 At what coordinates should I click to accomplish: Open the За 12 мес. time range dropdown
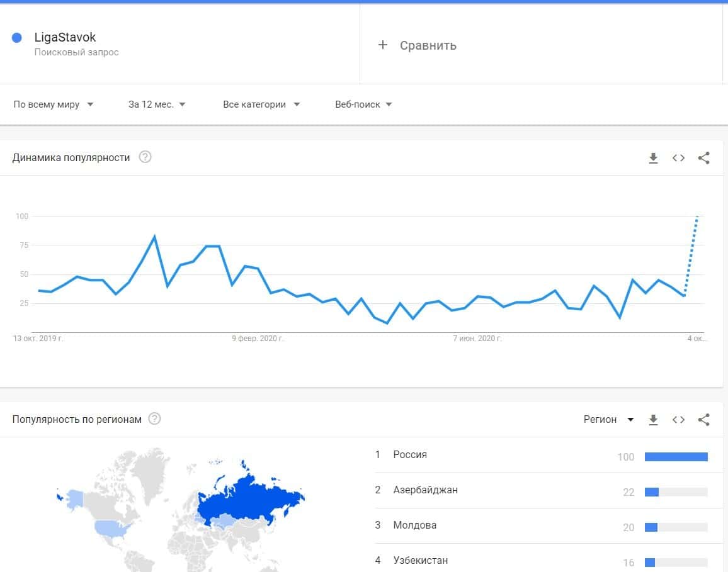[157, 104]
